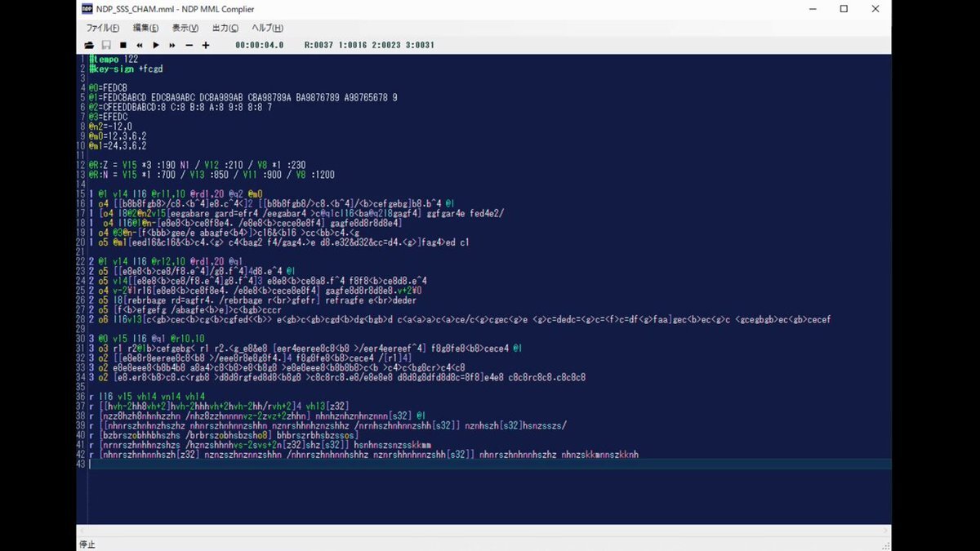Click the #key-sign +fcgd line
Image resolution: width=980 pixels, height=551 pixels.
point(126,69)
